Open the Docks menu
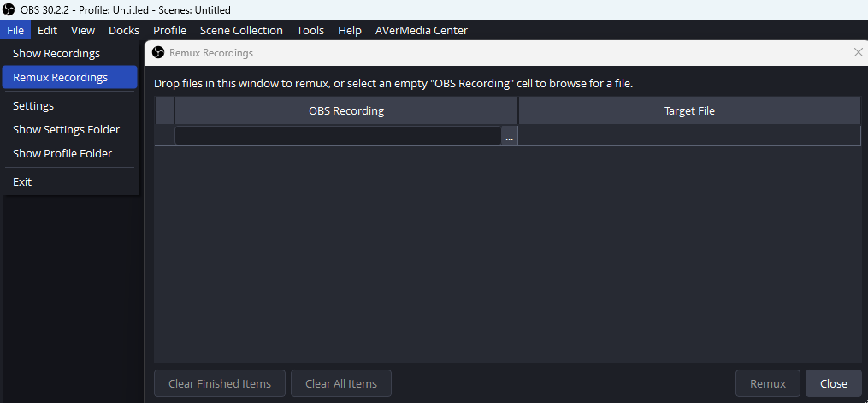Screen dimensions: 868x403 pyautogui.click(x=124, y=30)
